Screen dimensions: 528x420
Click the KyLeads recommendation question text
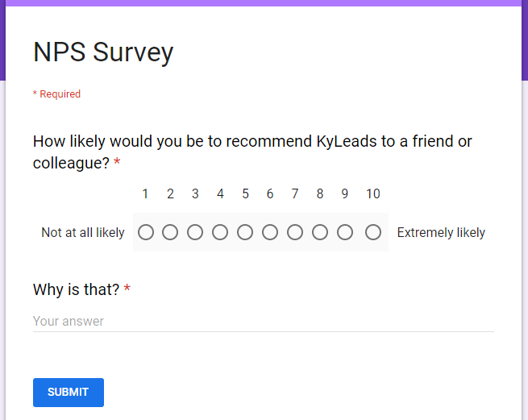click(252, 152)
